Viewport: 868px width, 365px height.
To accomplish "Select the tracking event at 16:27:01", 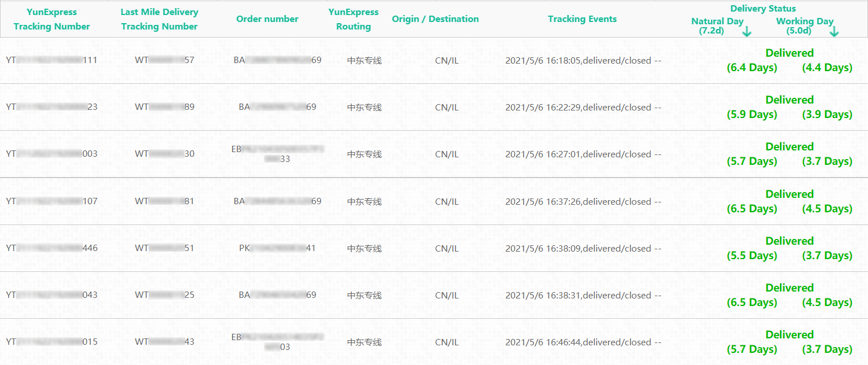I will (583, 154).
